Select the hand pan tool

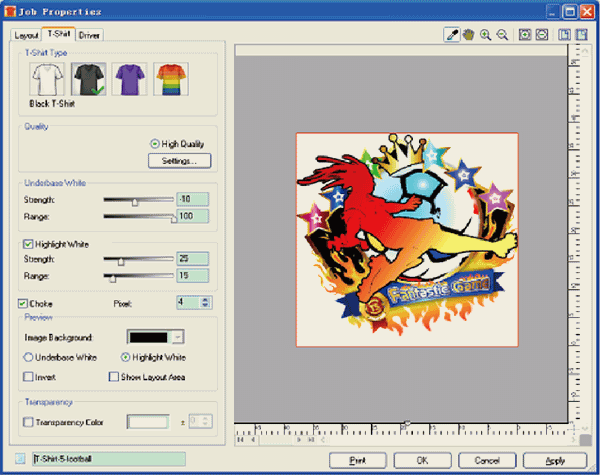[x=468, y=34]
